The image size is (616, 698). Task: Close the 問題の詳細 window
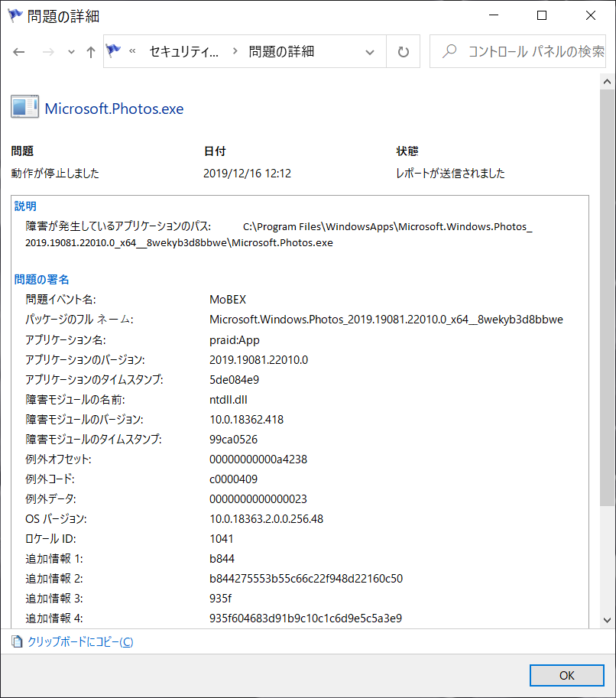click(590, 15)
